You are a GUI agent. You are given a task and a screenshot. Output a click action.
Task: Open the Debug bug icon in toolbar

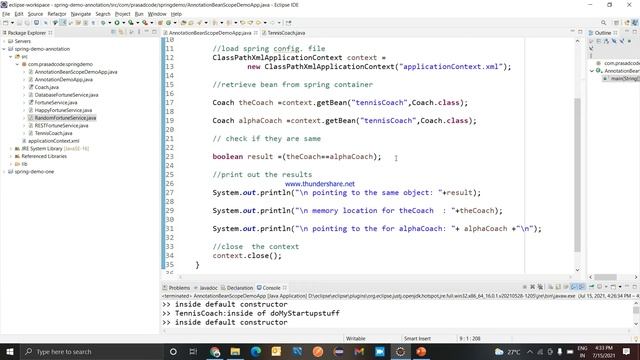103,23
